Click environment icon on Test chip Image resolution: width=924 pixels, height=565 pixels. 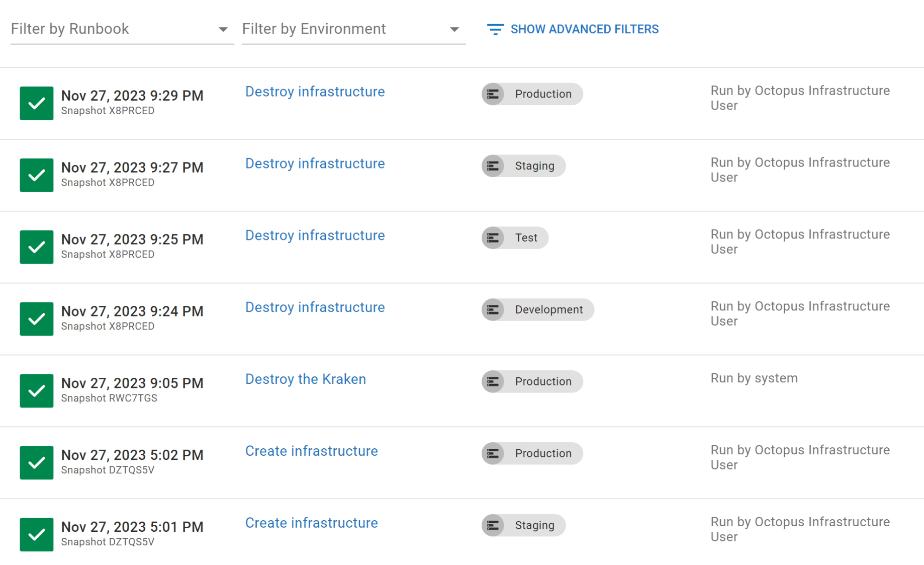[x=493, y=238]
